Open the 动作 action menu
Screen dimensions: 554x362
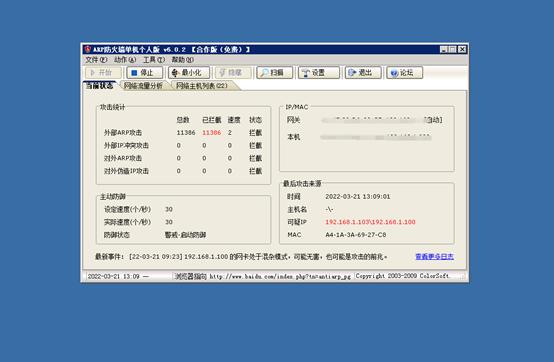click(125, 60)
